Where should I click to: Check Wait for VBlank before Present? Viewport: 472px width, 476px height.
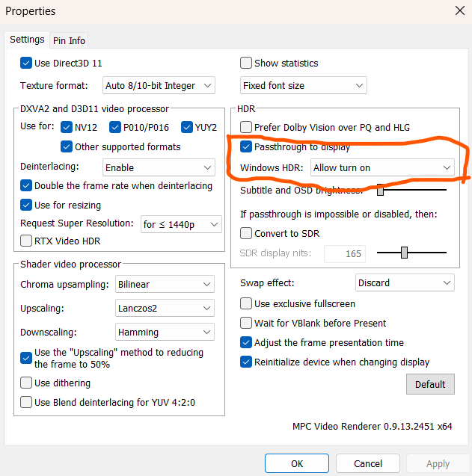[246, 323]
